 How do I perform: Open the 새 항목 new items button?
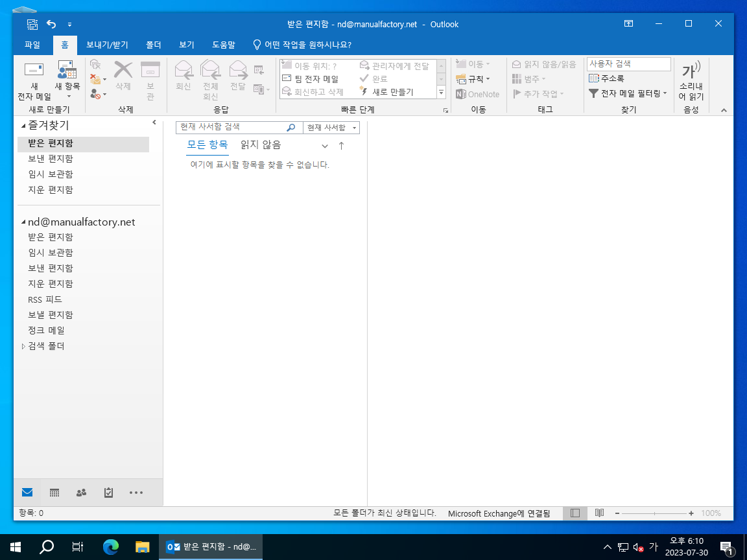pyautogui.click(x=67, y=80)
